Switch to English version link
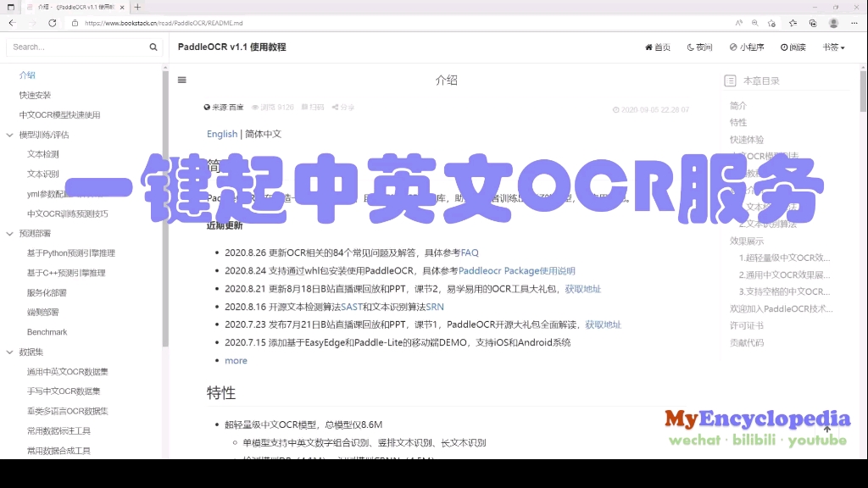The image size is (868, 488). pos(222,134)
